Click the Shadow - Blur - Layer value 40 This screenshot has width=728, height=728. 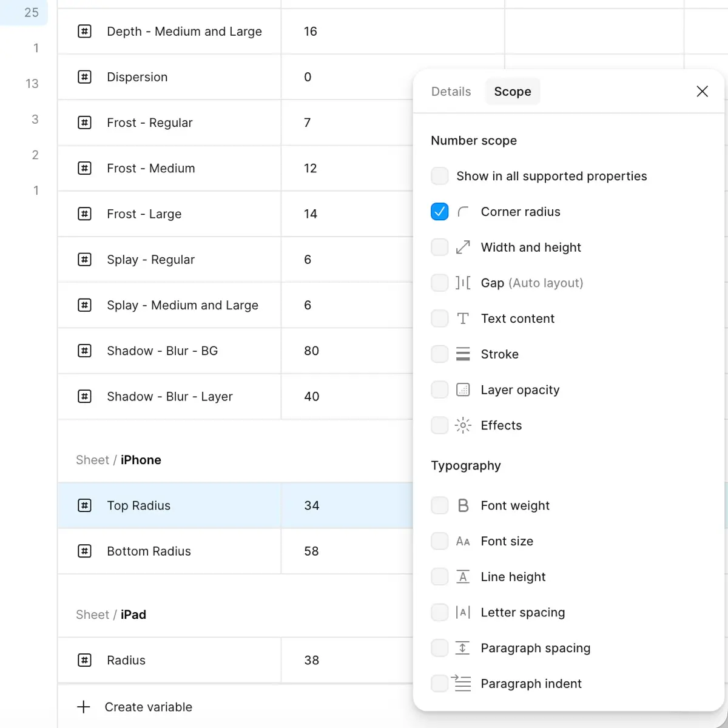[x=311, y=396]
